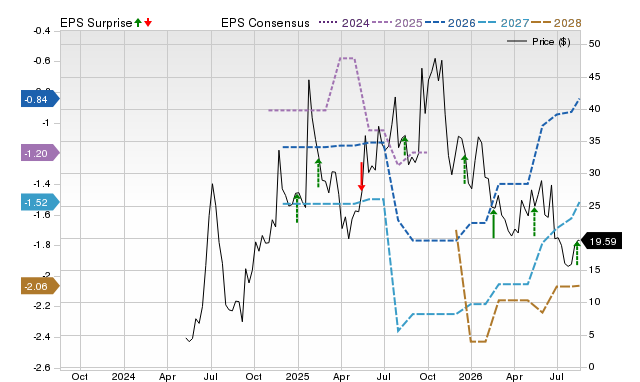Click the green surprise arrow beside the 19.59 tag
640x382 pixels.
coord(577,253)
